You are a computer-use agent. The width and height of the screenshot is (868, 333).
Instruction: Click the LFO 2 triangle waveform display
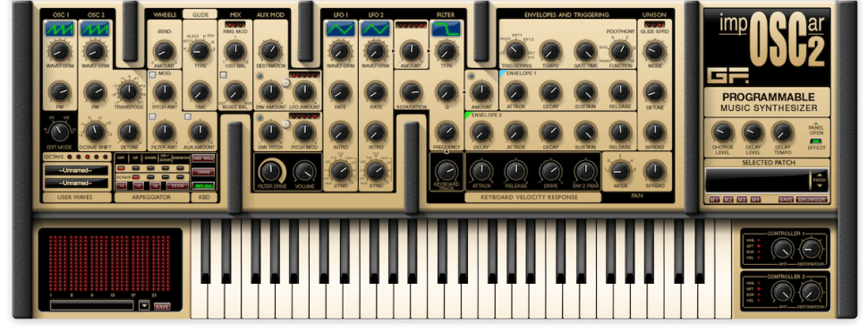pos(375,29)
